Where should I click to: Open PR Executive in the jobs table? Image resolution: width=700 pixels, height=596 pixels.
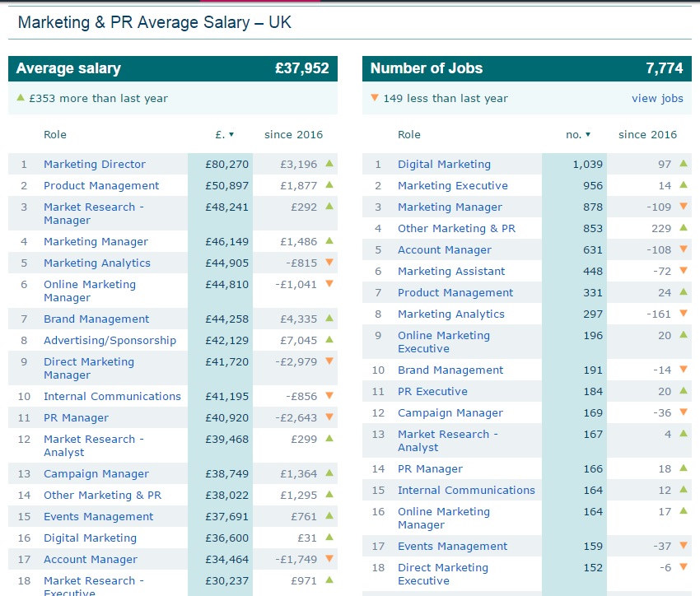point(432,391)
